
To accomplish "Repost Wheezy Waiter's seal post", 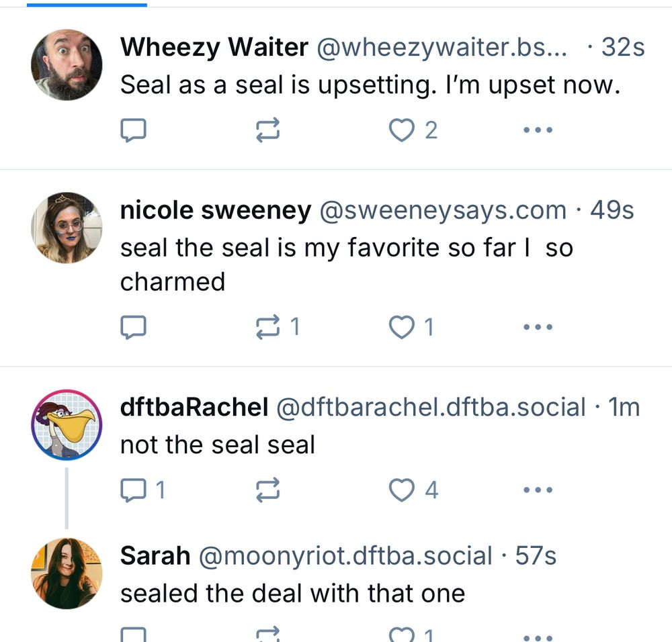I will (267, 130).
